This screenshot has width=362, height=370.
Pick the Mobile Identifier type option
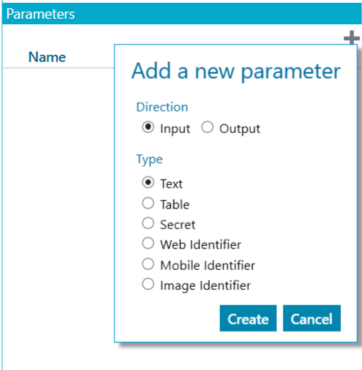(148, 265)
